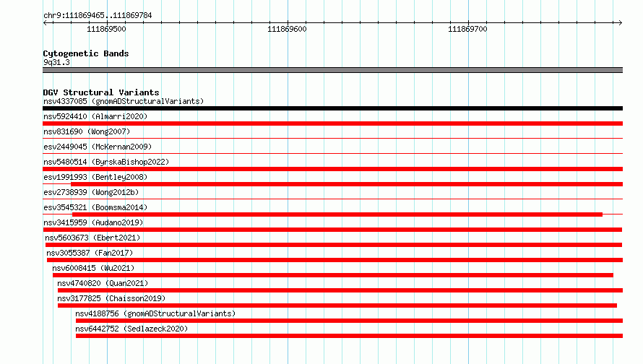Open nsv5924410 (Almarri2020) variant label
The width and height of the screenshot is (643, 364).
click(x=95, y=116)
